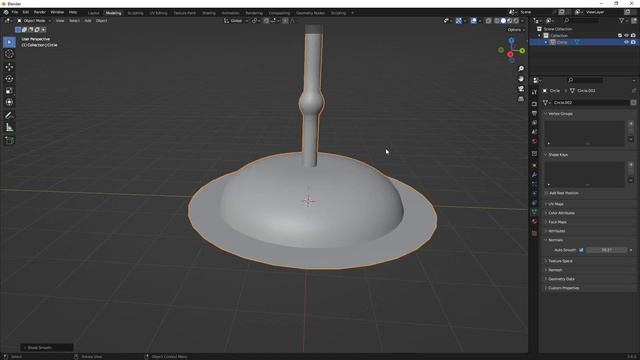This screenshot has height=360, width=640.
Task: Open the Render properties tab icon
Action: (534, 104)
